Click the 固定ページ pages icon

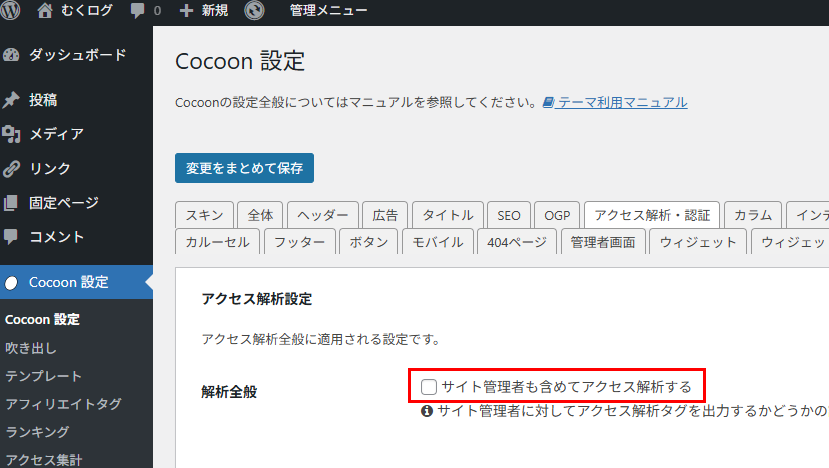point(11,203)
